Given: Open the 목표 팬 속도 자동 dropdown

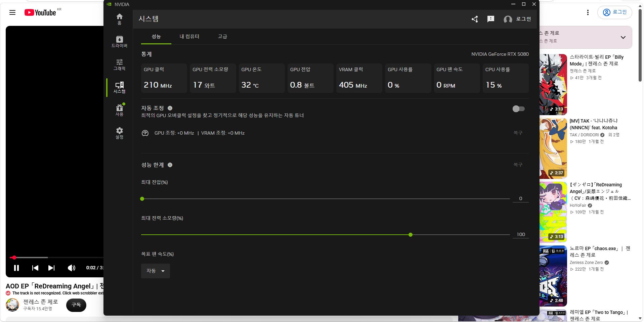Looking at the screenshot, I should coord(156,271).
